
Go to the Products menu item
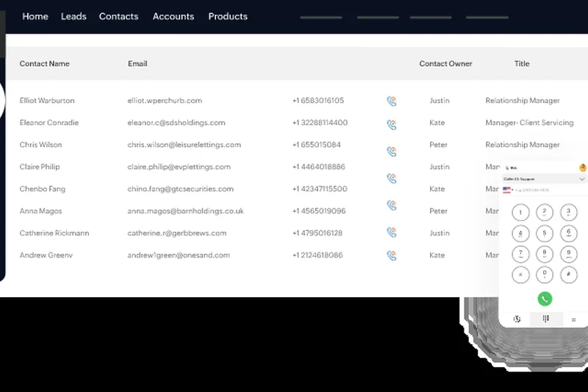pyautogui.click(x=228, y=16)
